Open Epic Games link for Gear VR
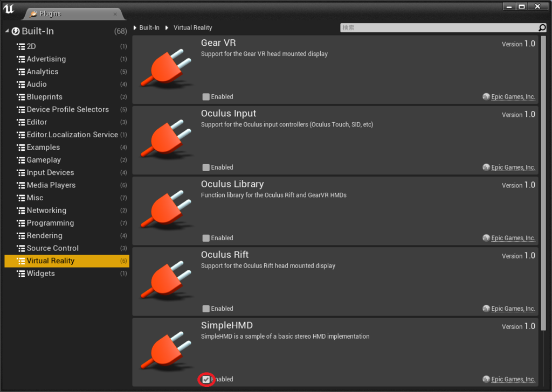Viewport: 552px width, 392px height. coord(513,97)
